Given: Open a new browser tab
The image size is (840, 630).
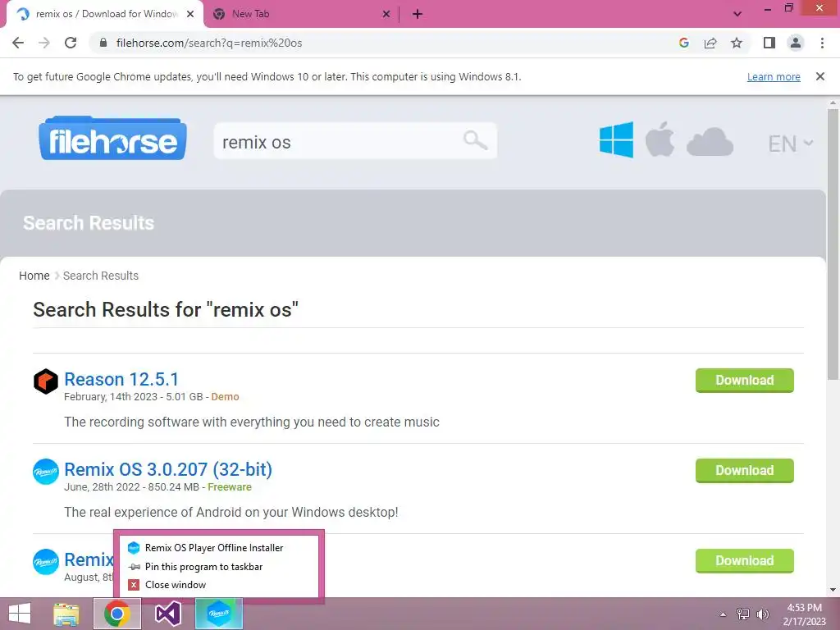Looking at the screenshot, I should (418, 14).
